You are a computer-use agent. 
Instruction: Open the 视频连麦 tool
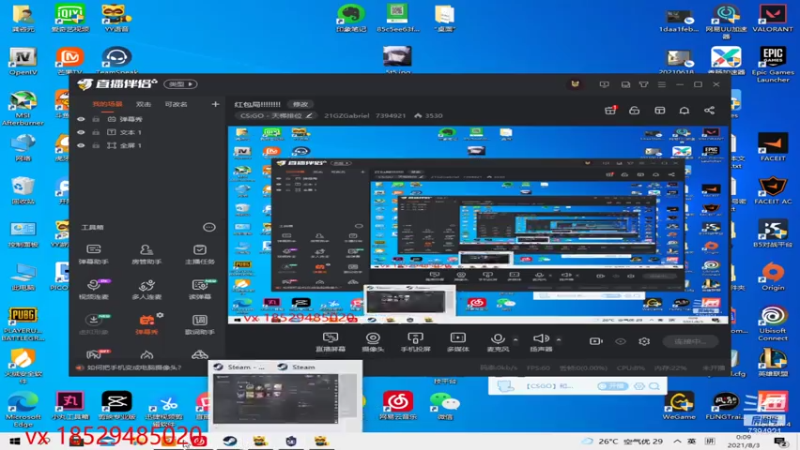point(93,289)
